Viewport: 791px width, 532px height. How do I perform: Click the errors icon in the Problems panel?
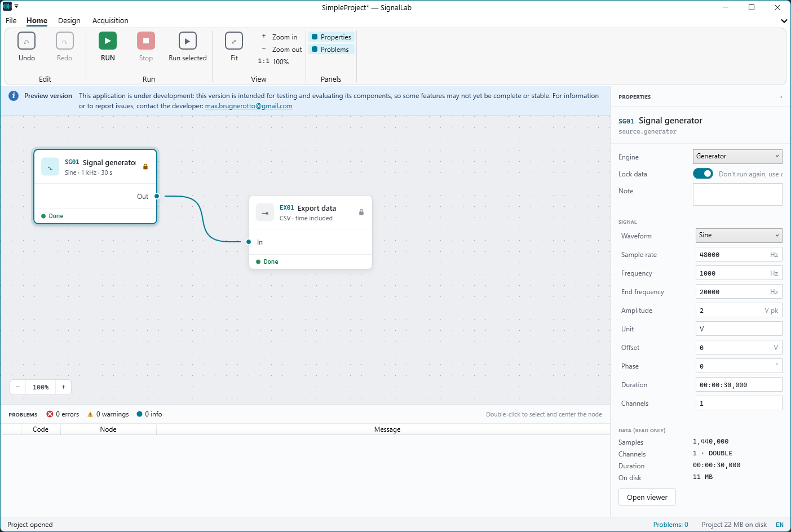(x=50, y=414)
